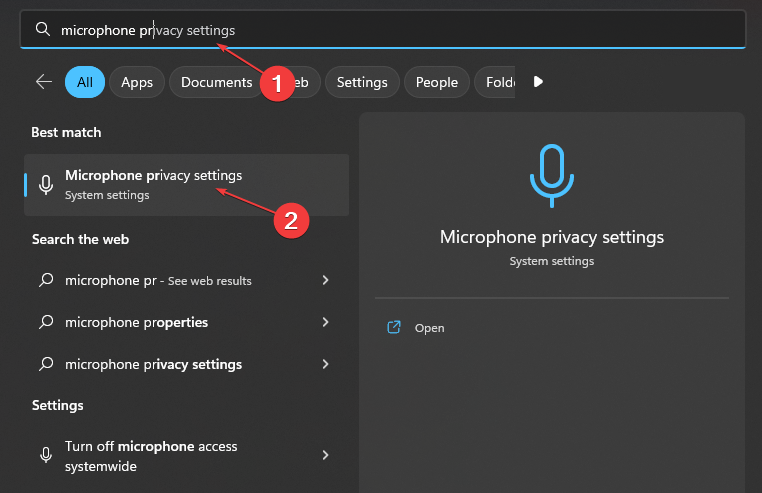The width and height of the screenshot is (762, 493).
Task: Switch to the Apps filter tab
Action: pos(137,82)
